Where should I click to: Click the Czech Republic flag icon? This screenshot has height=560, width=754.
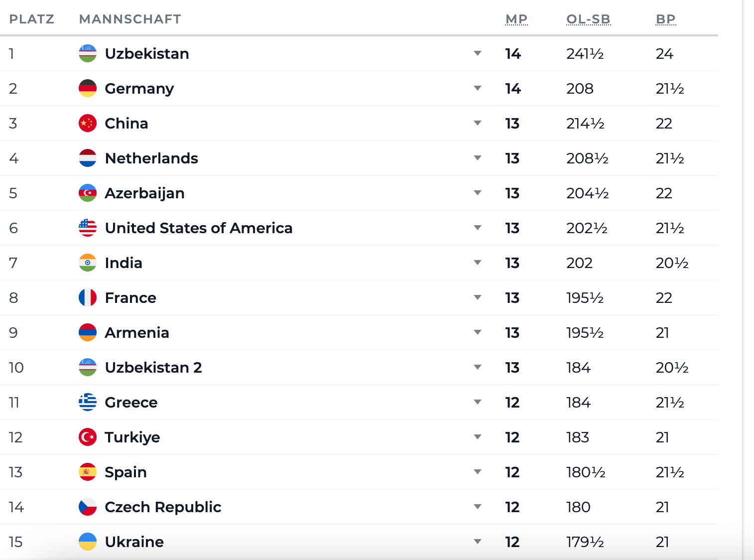point(88,507)
